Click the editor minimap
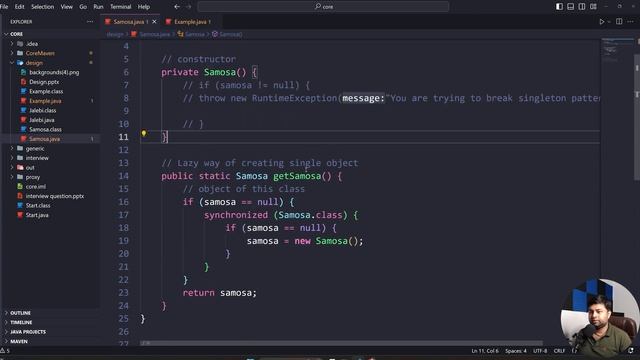 click(x=617, y=51)
